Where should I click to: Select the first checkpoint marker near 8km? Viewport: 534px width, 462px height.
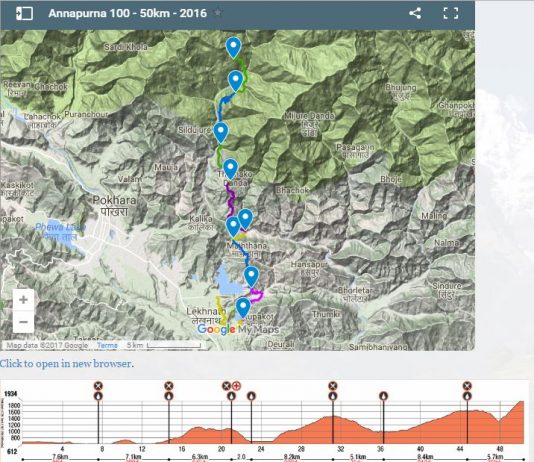click(98, 386)
